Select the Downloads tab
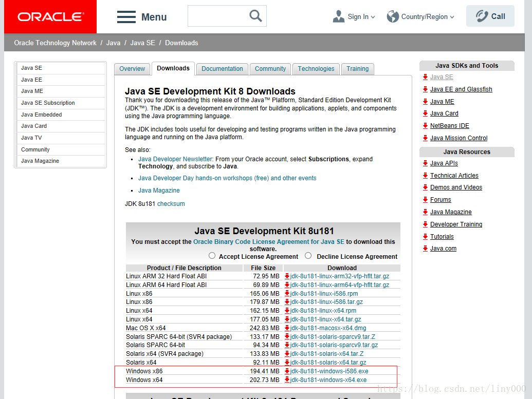 pyautogui.click(x=173, y=68)
